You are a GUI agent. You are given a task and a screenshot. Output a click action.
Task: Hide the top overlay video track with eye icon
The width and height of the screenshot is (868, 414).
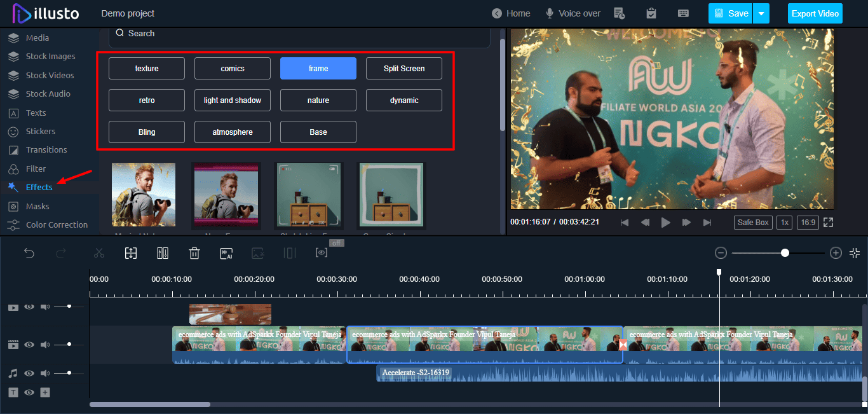click(29, 307)
